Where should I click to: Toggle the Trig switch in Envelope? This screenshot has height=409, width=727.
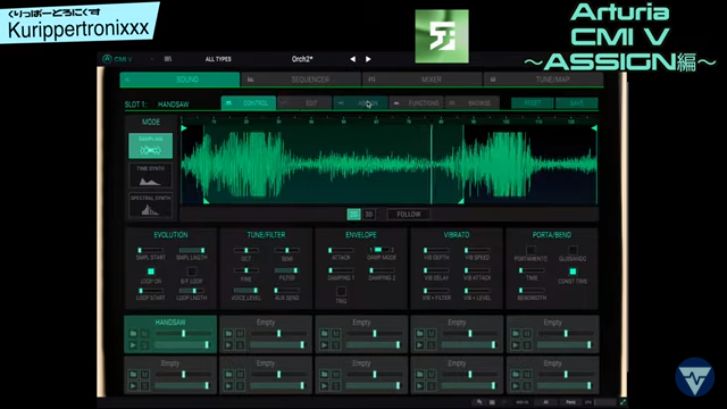(x=341, y=291)
